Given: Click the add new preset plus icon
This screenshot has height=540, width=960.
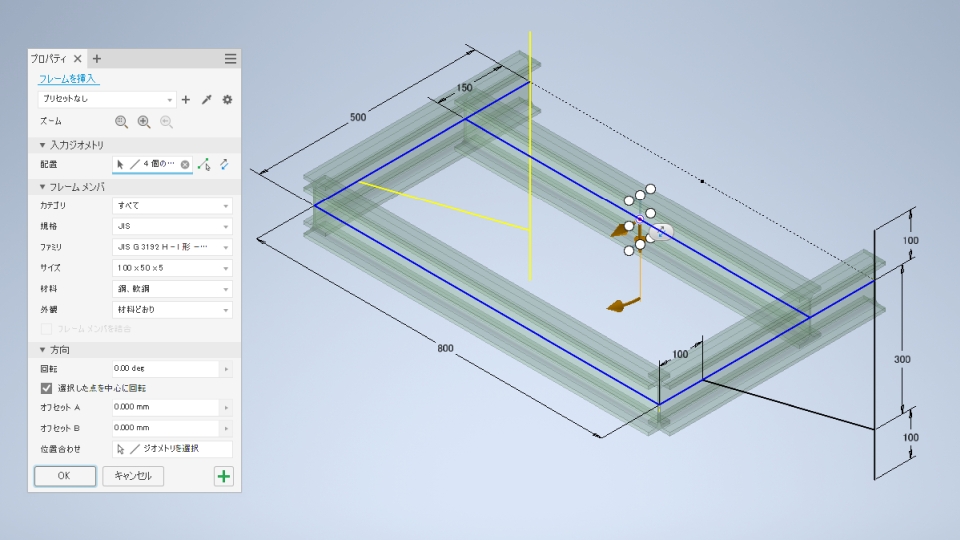Looking at the screenshot, I should pos(186,100).
